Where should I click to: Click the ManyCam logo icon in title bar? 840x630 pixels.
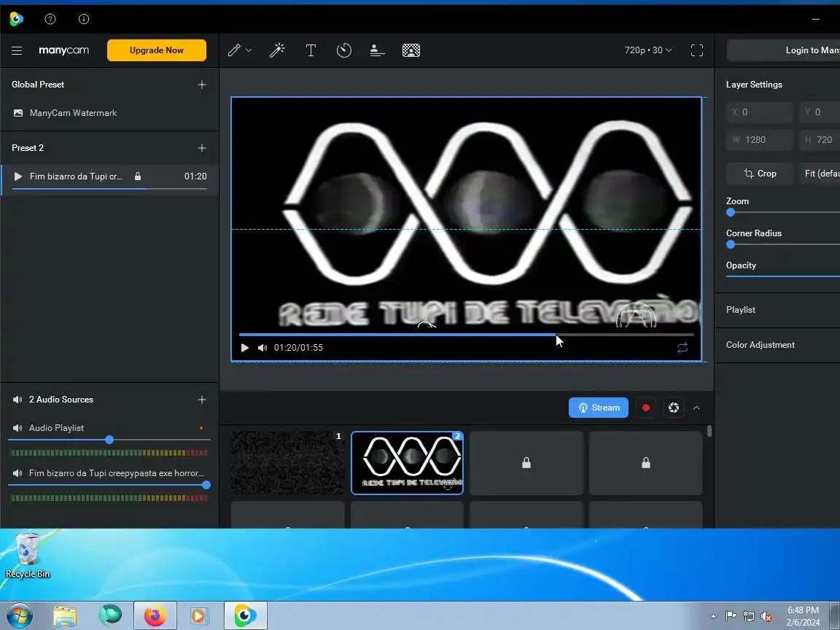[x=17, y=19]
